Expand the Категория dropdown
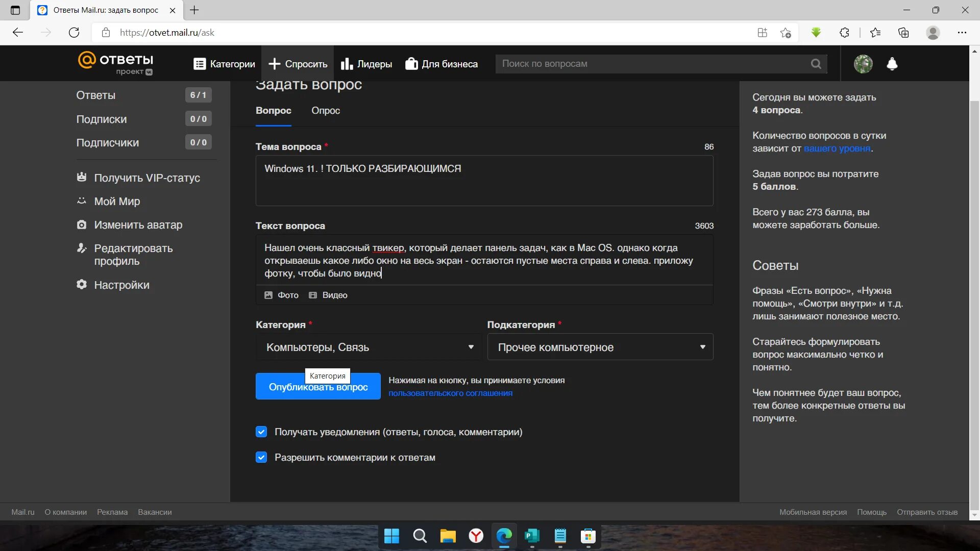Viewport: 980px width, 551px height. coord(368,347)
